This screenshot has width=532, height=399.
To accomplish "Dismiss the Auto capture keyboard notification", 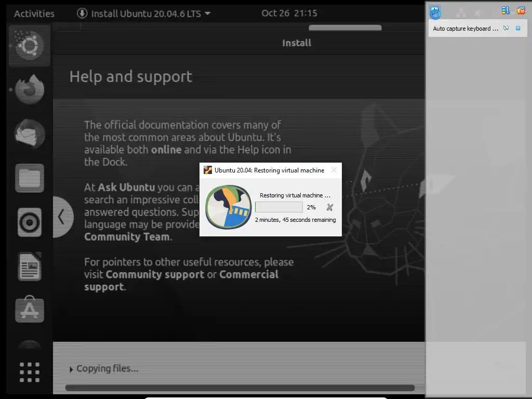I will coord(518,28).
